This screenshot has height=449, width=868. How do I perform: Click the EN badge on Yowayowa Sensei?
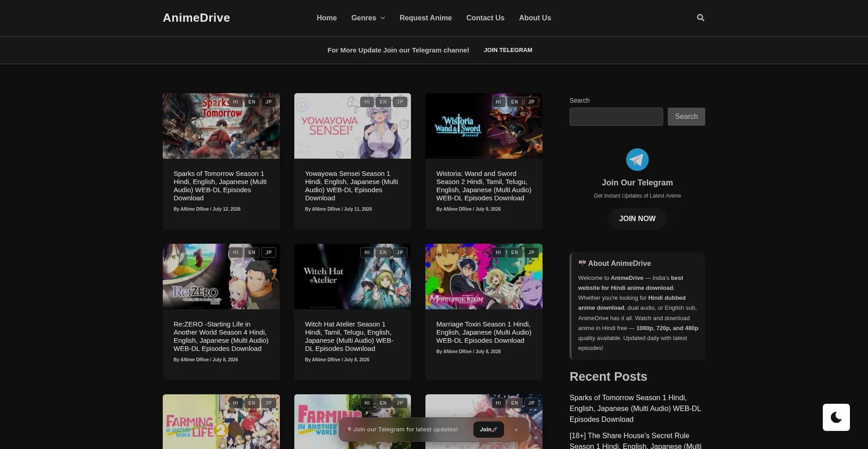(x=383, y=102)
